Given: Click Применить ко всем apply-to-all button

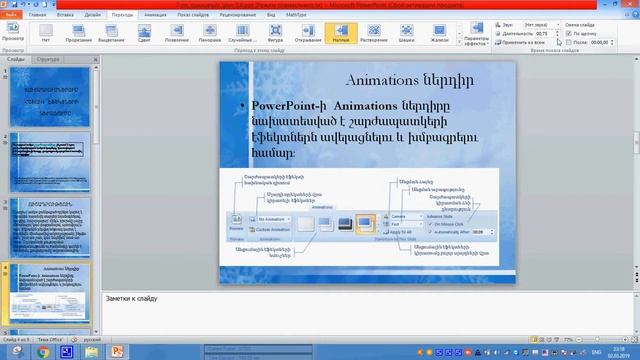Looking at the screenshot, I should click(520, 42).
